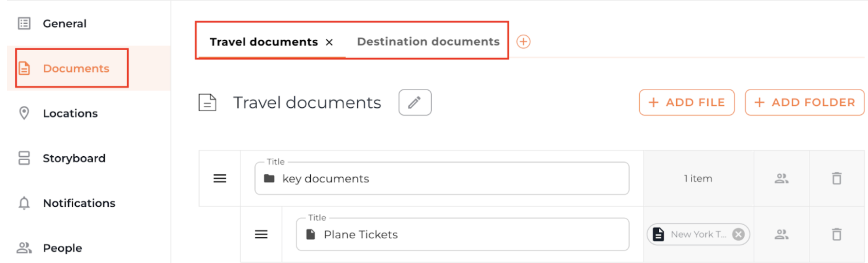This screenshot has height=263, width=868.
Task: Go to Locations in the sidebar
Action: pyautogui.click(x=70, y=113)
